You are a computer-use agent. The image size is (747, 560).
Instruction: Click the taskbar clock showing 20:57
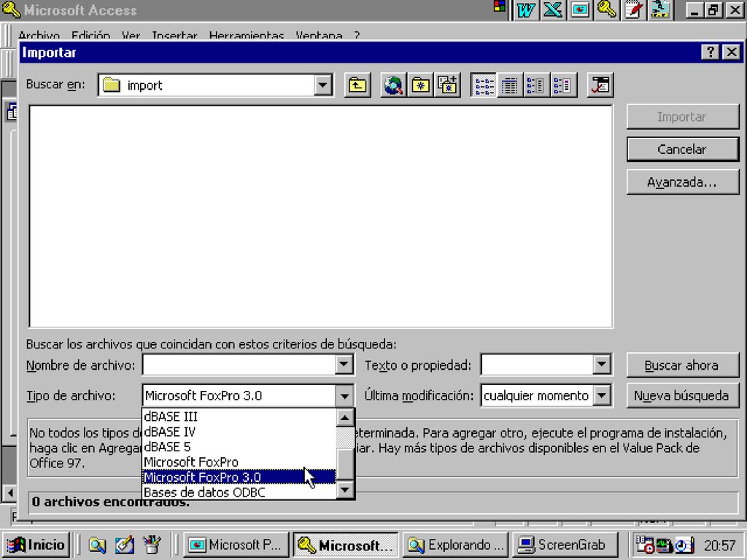point(720,545)
